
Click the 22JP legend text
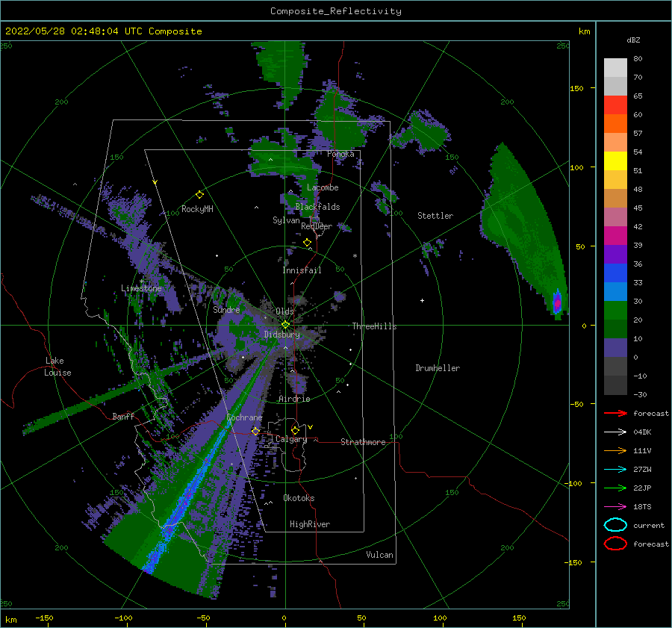(x=642, y=488)
